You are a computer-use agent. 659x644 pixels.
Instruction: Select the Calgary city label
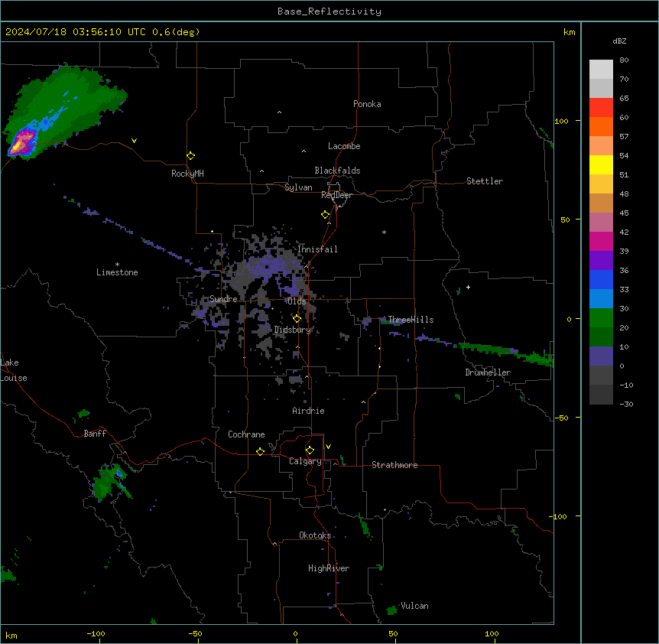click(x=305, y=461)
